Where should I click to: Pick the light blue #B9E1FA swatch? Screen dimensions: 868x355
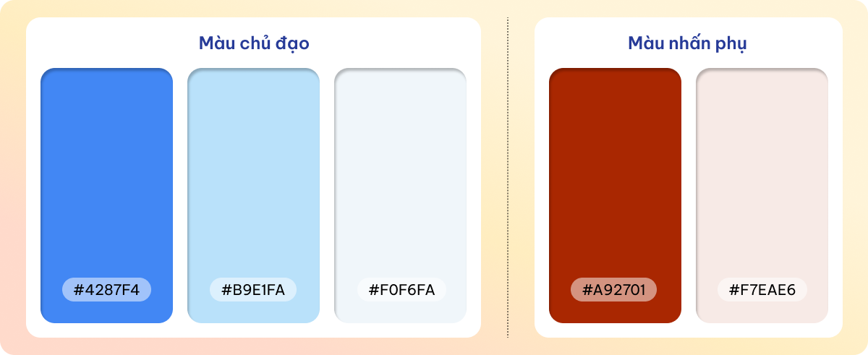(253, 195)
